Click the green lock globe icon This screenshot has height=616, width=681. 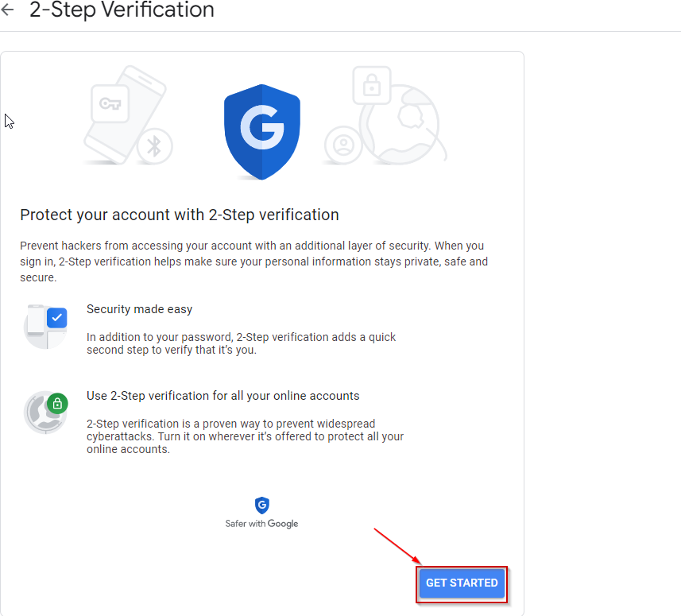point(46,412)
